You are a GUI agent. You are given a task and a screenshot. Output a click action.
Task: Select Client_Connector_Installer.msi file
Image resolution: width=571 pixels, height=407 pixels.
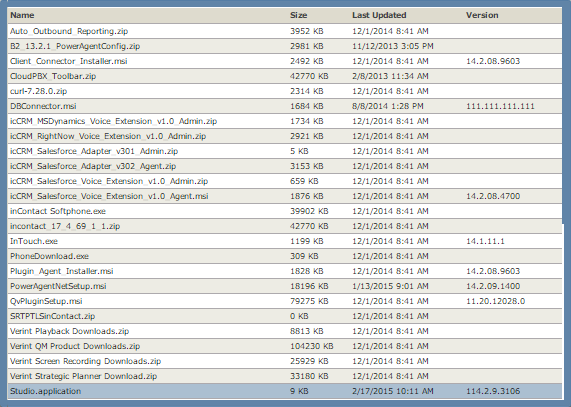tap(68, 61)
